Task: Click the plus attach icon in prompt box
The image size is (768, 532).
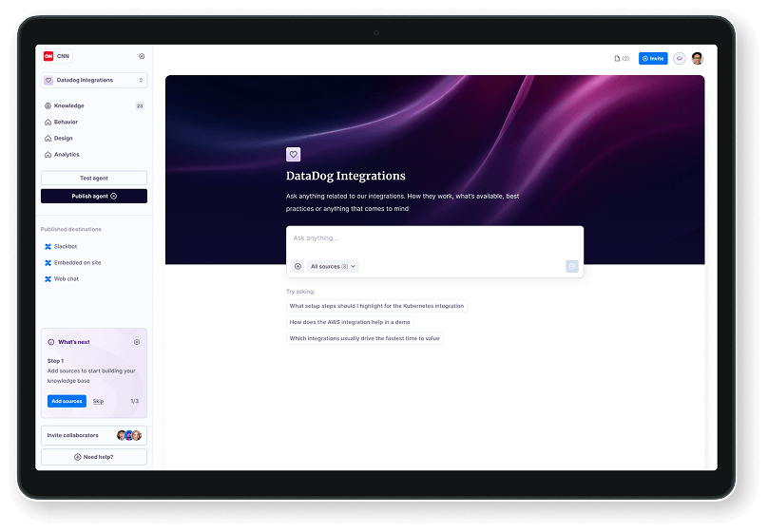Action: [x=298, y=266]
